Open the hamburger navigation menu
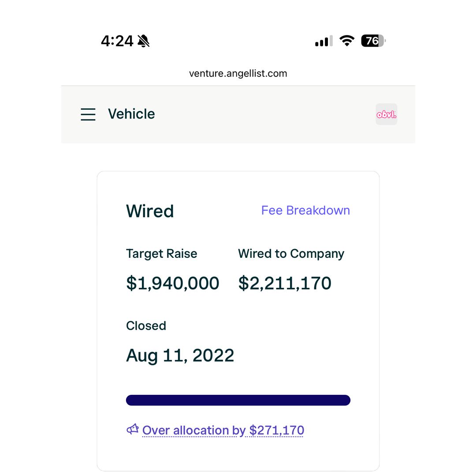 (x=88, y=114)
